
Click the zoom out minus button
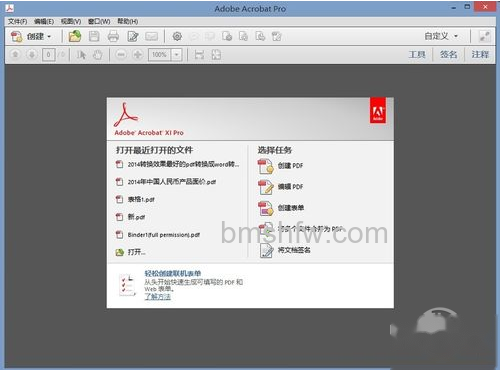coord(121,55)
